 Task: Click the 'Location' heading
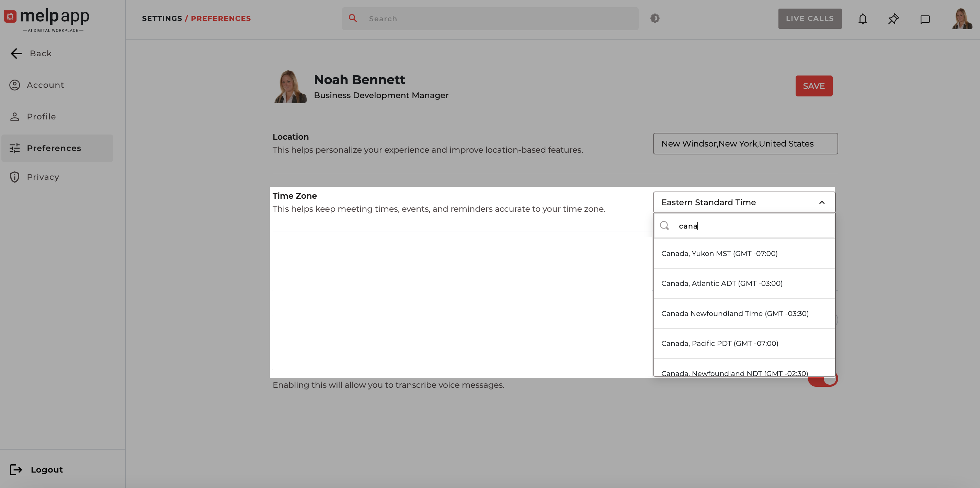[x=290, y=137]
